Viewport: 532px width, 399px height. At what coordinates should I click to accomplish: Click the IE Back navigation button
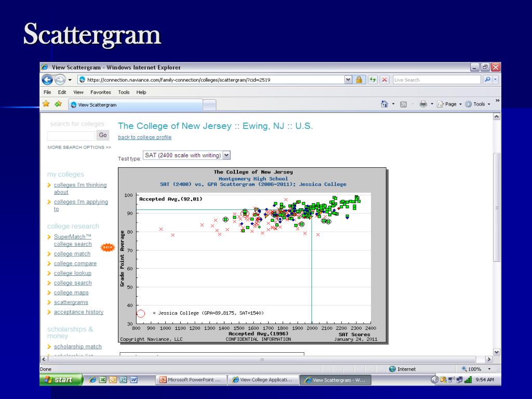[x=47, y=79]
